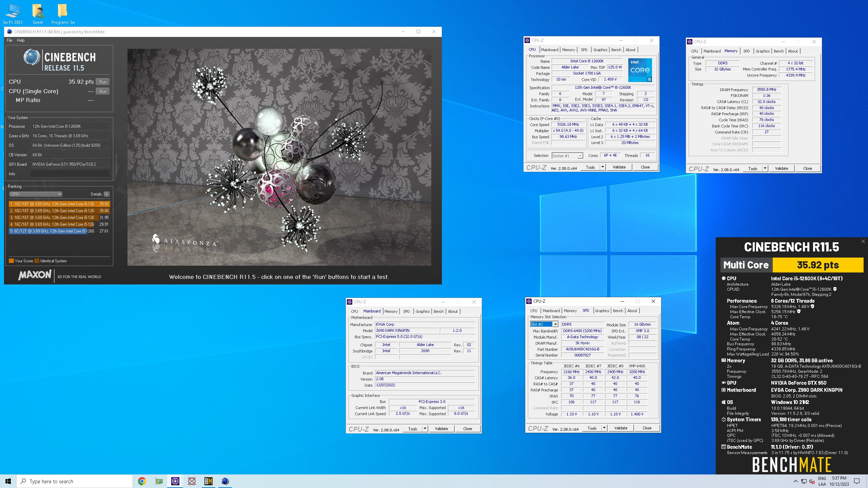
Task: Launch Google Chrome from the taskbar
Action: pyautogui.click(x=142, y=481)
